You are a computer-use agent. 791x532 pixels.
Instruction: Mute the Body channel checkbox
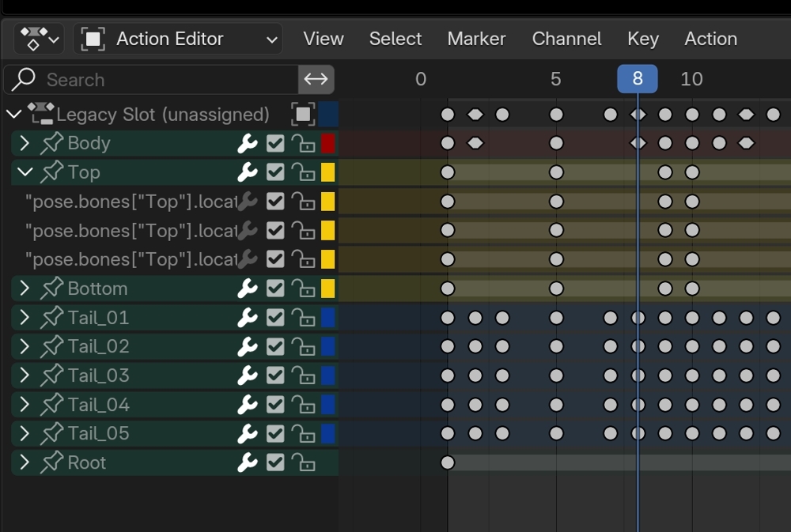275,144
